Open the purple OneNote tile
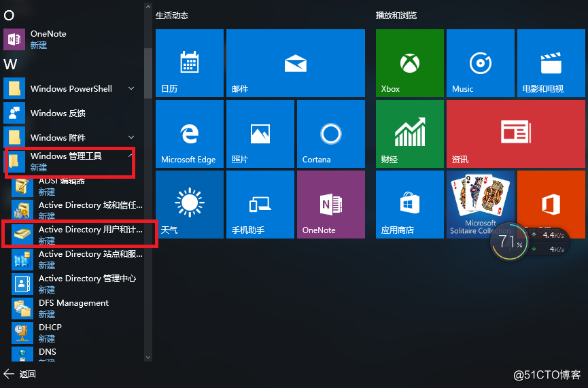Screen dimensions: 588x388 coord(331,205)
